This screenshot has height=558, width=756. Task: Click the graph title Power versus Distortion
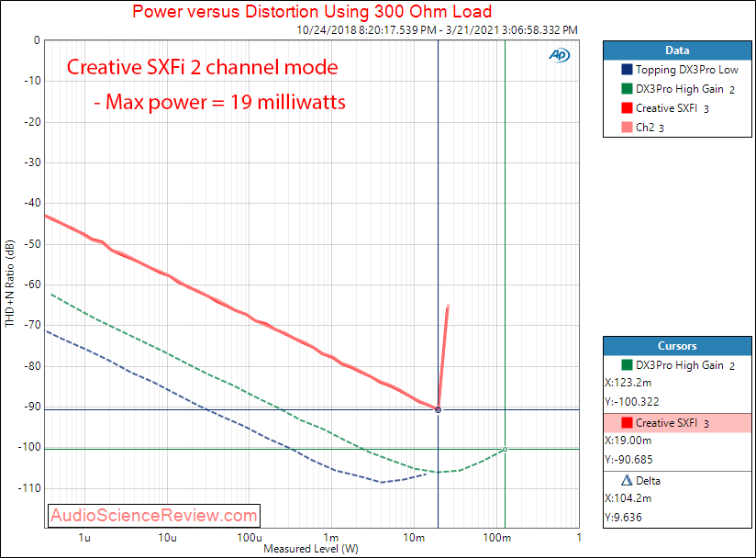312,11
